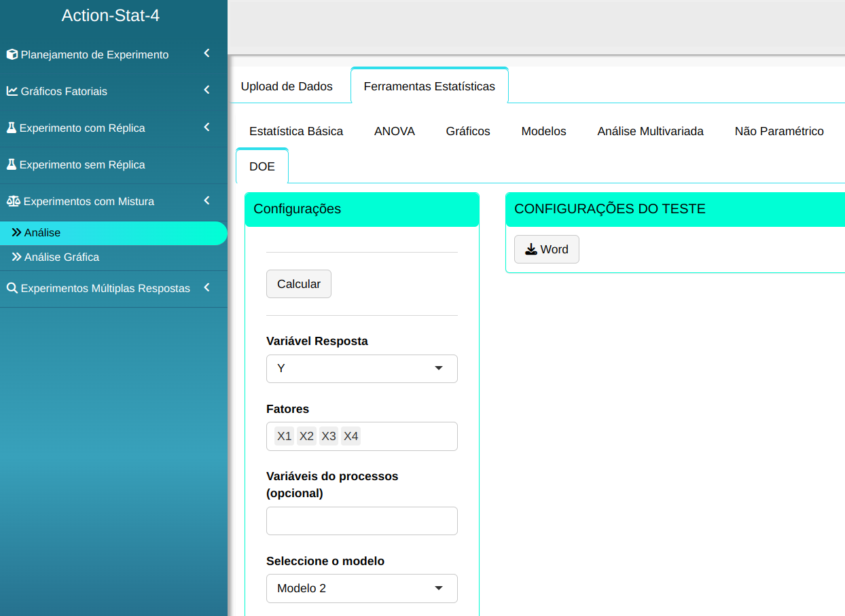Select the Não Paramétrico tab
Screen dimensions: 845x616
pyautogui.click(x=778, y=131)
